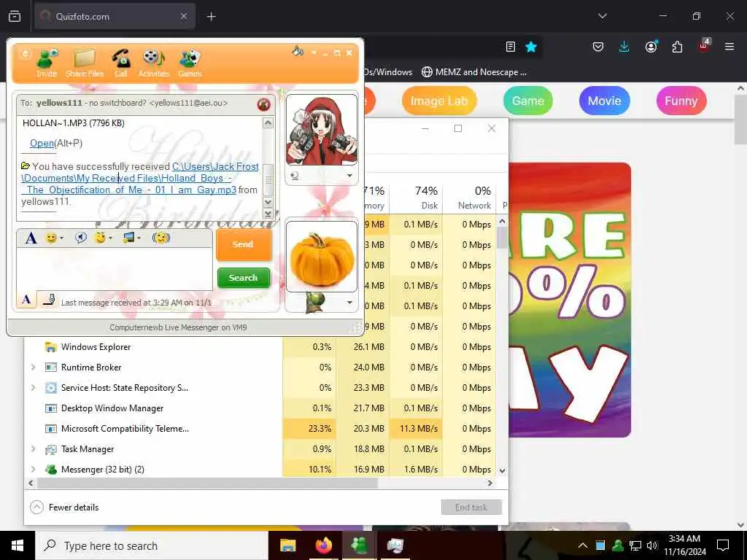Image resolution: width=747 pixels, height=560 pixels.
Task: Open Messenger show-menu dropdown arrow
Action: tap(314, 52)
